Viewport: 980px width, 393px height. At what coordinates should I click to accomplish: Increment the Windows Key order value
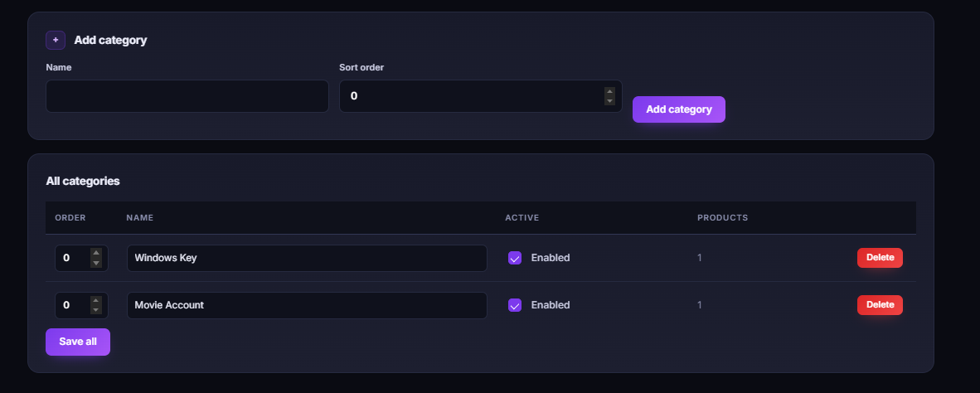pyautogui.click(x=95, y=253)
